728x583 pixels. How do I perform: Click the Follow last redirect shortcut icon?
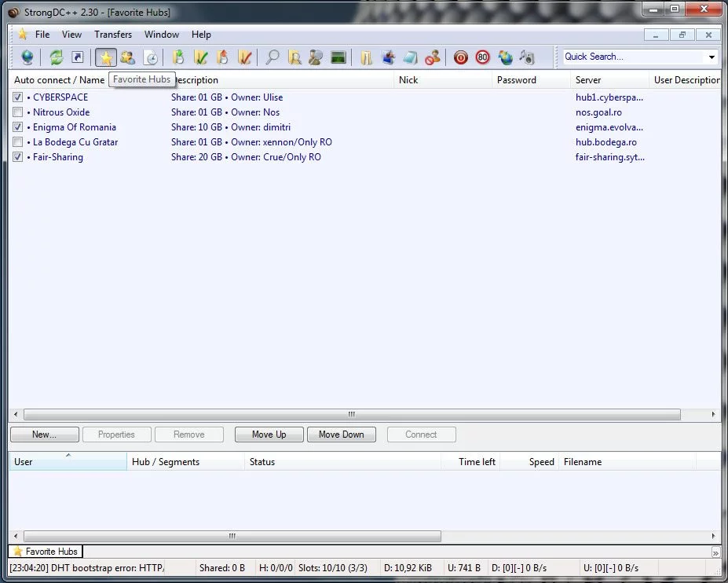tap(78, 57)
